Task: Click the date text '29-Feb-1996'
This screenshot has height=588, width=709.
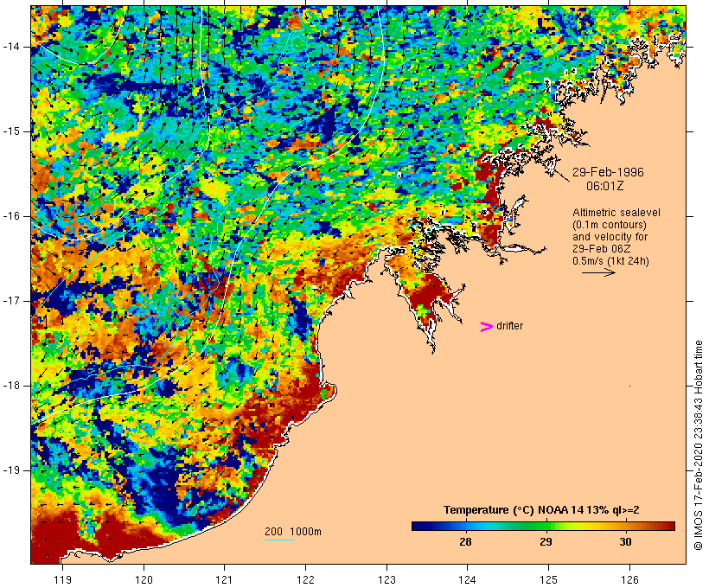Action: click(608, 172)
